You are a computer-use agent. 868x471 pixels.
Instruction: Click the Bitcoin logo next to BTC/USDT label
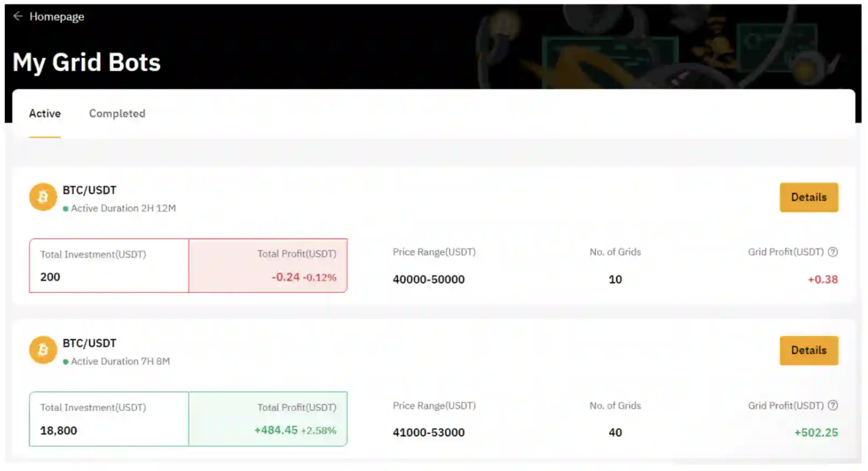[x=43, y=197]
